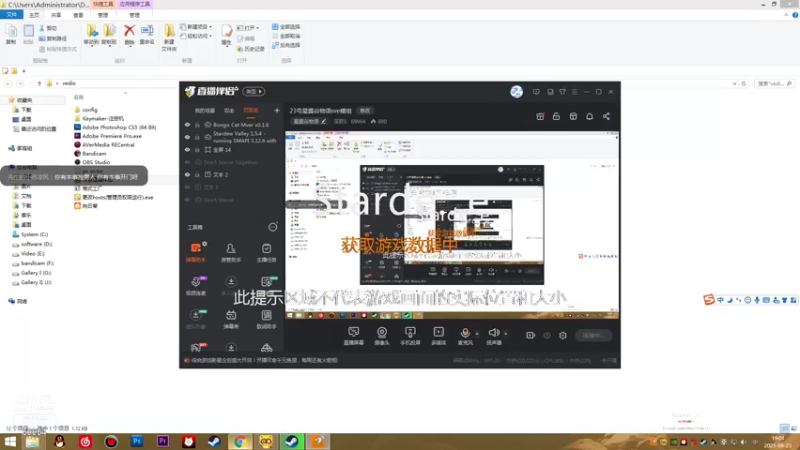Open the 文件 tab in Explorer

pos(11,15)
